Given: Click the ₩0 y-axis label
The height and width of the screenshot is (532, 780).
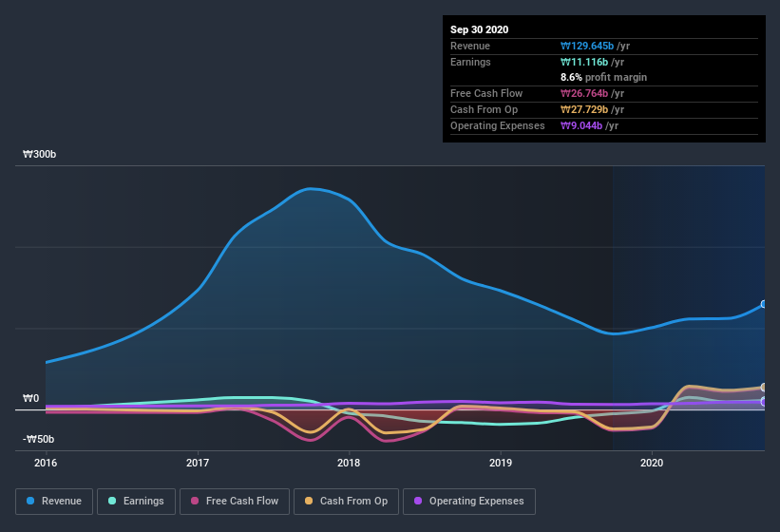Looking at the screenshot, I should coord(30,398).
